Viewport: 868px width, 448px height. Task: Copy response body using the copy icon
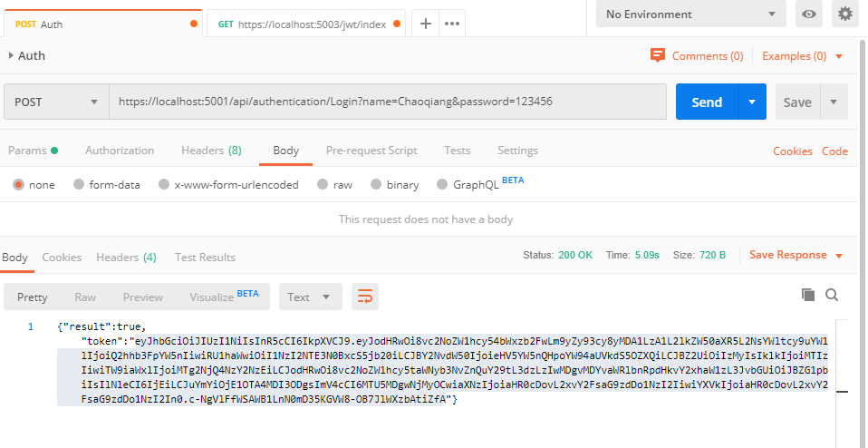(x=808, y=295)
